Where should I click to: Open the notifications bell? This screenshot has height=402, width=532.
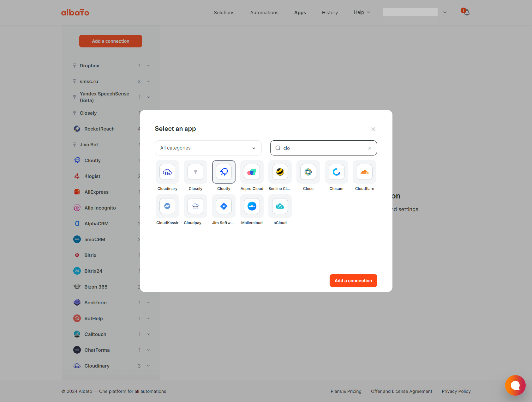point(466,12)
